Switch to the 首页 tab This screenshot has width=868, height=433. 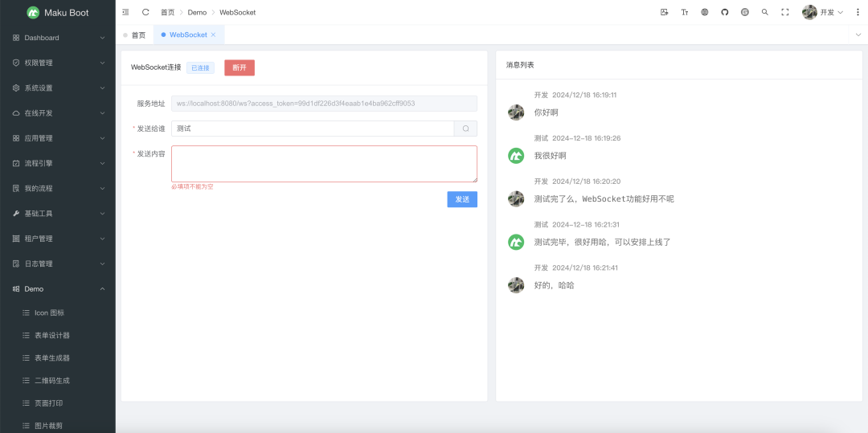pyautogui.click(x=135, y=35)
